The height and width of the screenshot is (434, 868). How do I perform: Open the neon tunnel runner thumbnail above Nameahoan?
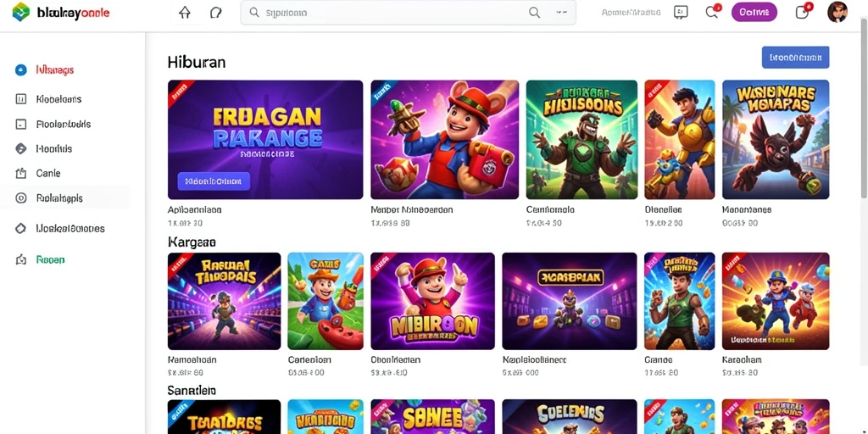point(224,301)
